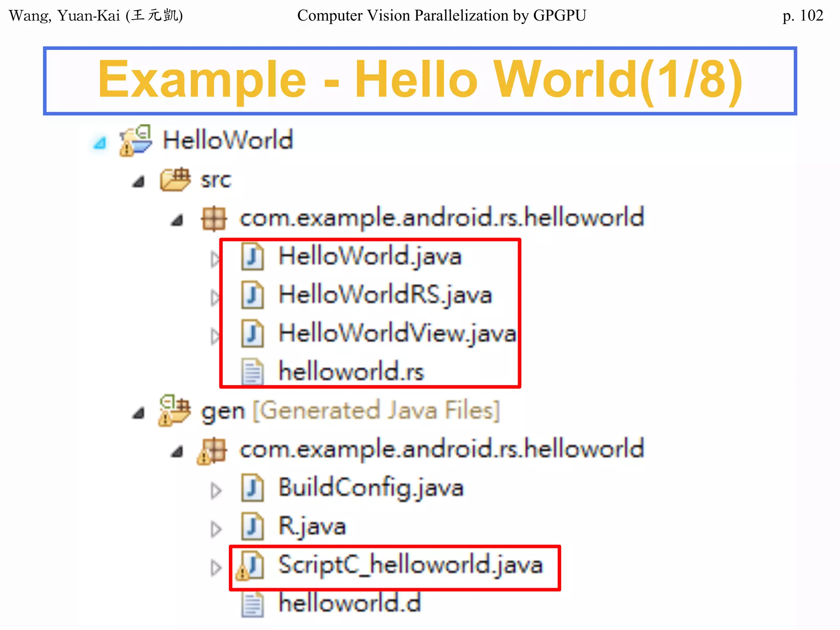
Task: Click the package icon under src
Action: click(x=214, y=219)
